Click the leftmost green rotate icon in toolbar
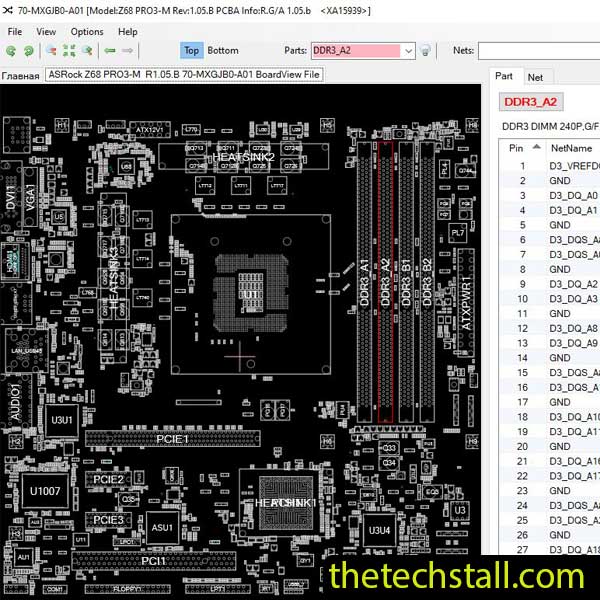Image resolution: width=600 pixels, height=600 pixels. [11, 50]
